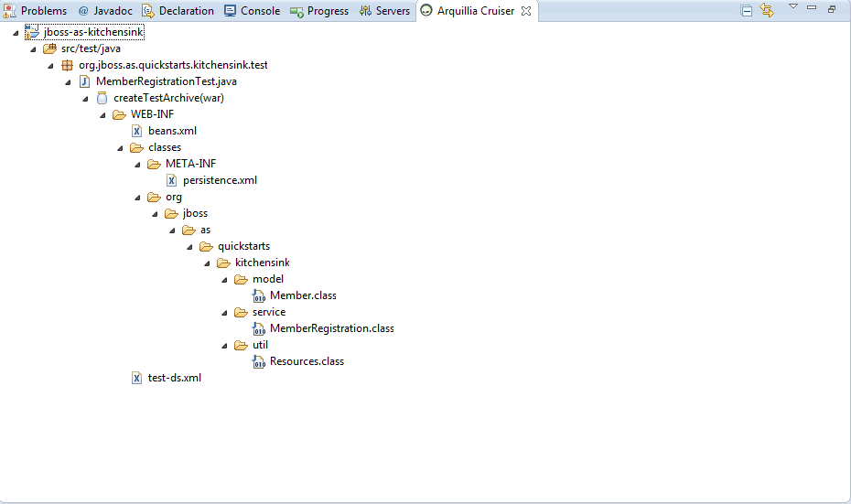Click the test-ds.xml file icon
The height and width of the screenshot is (504, 851).
pyautogui.click(x=136, y=378)
